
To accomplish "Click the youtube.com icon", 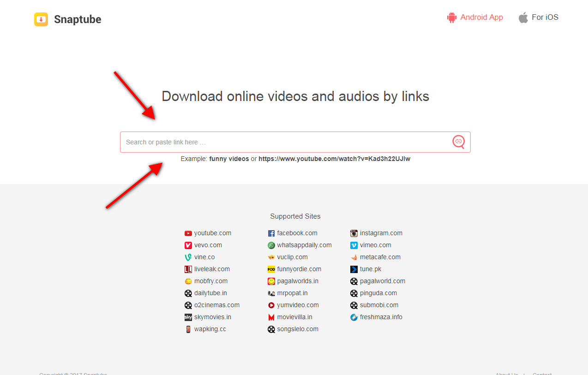I will (x=188, y=233).
